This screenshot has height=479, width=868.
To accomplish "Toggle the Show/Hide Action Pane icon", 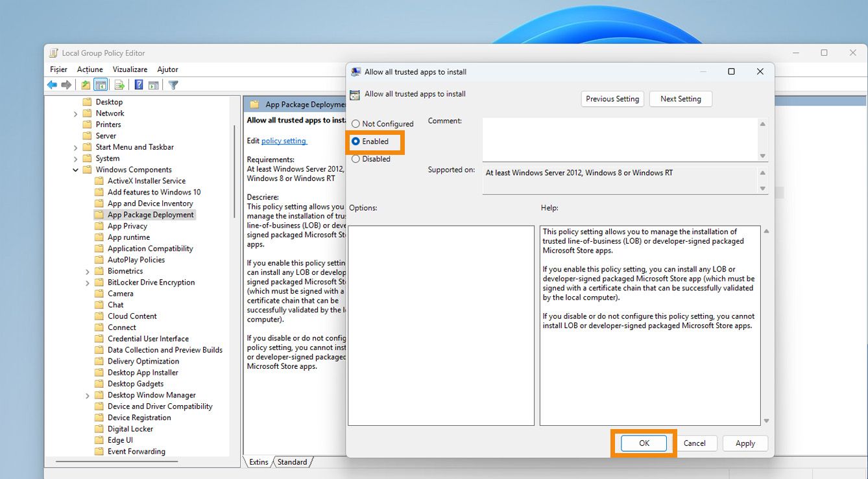I will coord(154,85).
